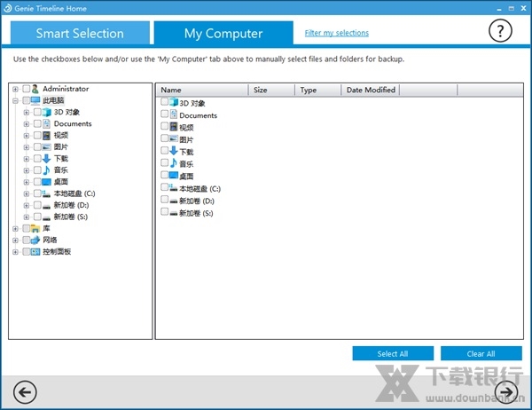The width and height of the screenshot is (532, 410).
Task: Open the Filter my selections link
Action: coord(336,33)
